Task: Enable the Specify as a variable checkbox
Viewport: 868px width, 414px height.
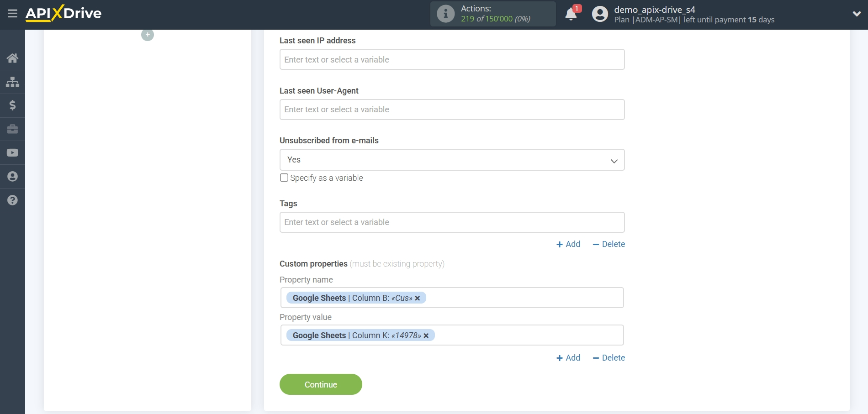Action: pyautogui.click(x=284, y=178)
